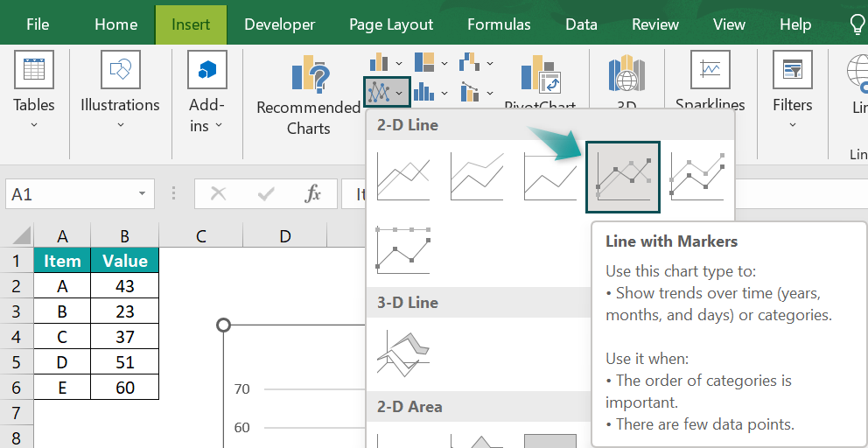Screen dimensions: 868x448
Task: Select Stacked Line with Markers chart
Action: [x=697, y=177]
